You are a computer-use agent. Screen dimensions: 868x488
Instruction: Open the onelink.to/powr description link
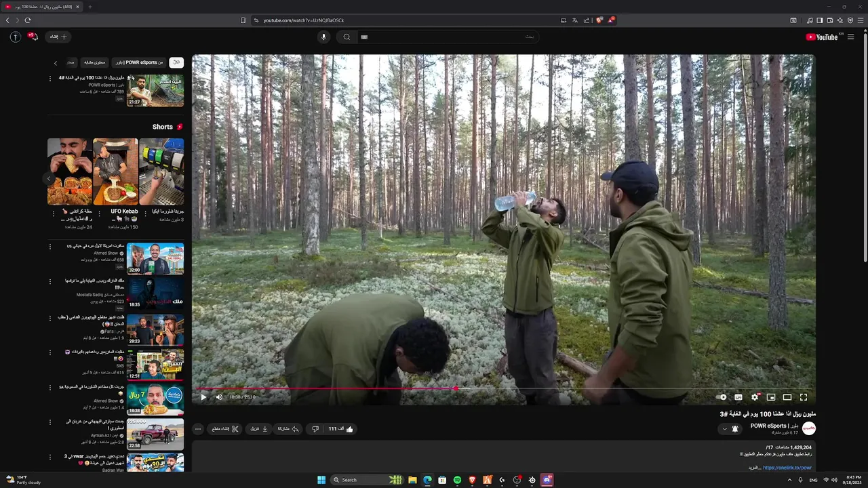[x=787, y=468]
